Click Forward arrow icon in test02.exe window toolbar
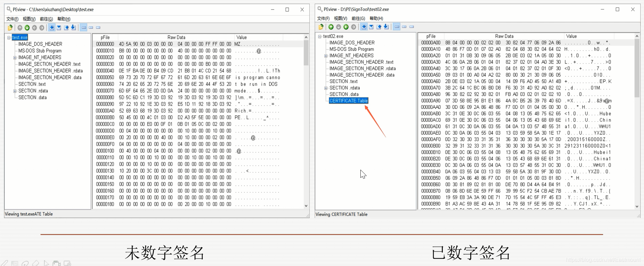Image resolution: width=644 pixels, height=266 pixels. click(353, 27)
